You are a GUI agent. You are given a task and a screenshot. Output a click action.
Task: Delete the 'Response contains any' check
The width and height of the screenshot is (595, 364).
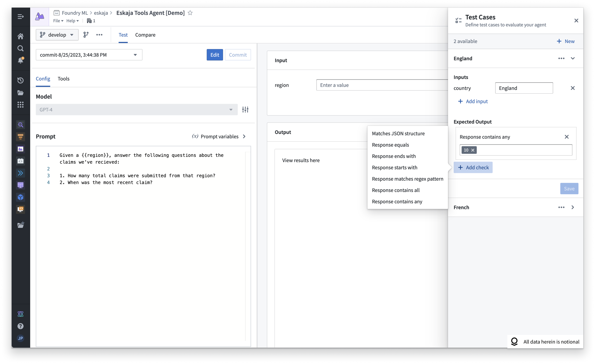[566, 137]
